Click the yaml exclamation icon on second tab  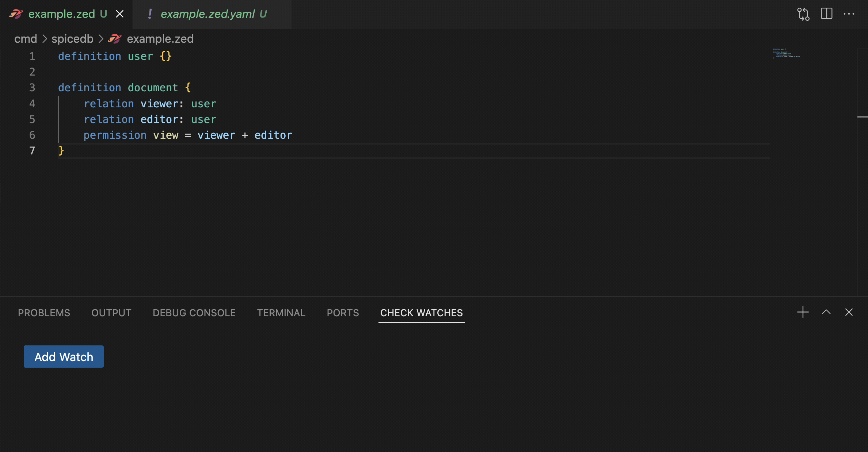tap(150, 14)
